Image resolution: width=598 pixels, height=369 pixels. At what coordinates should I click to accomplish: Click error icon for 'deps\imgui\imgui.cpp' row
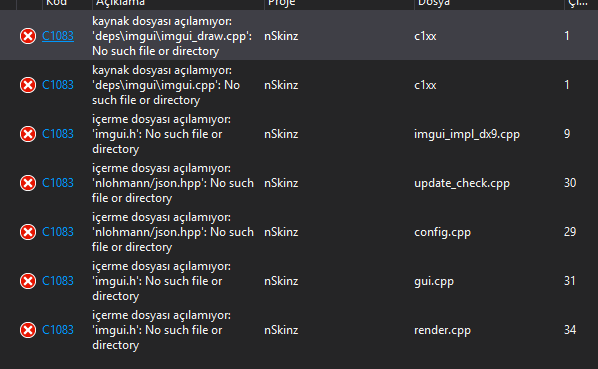point(28,85)
